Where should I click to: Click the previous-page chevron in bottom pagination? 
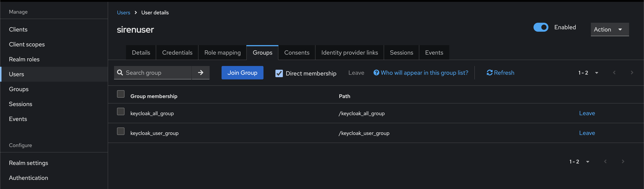click(x=605, y=161)
